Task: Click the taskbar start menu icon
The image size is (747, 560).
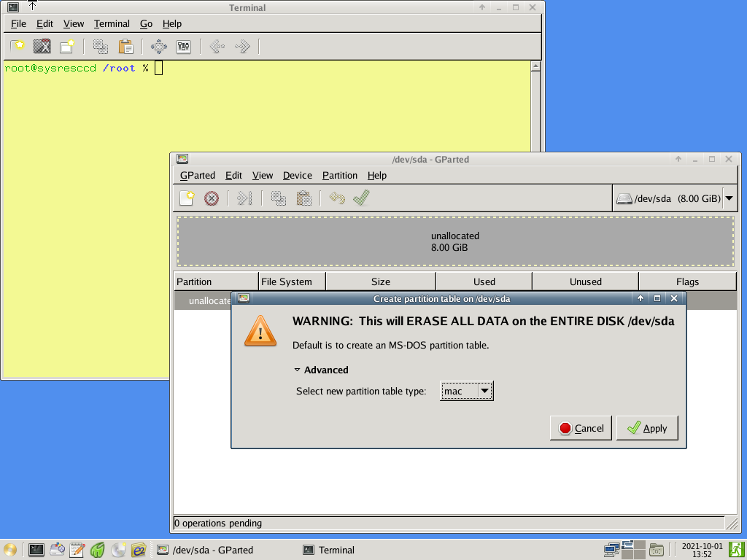Action: (x=10, y=550)
